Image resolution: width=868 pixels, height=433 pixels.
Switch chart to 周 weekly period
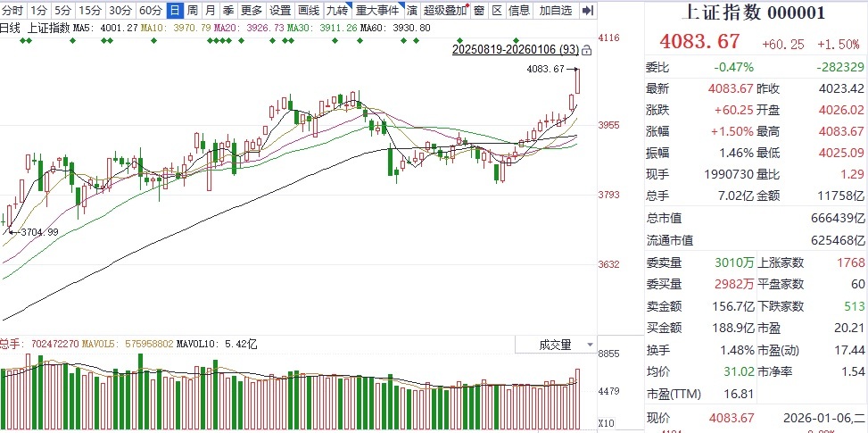[x=192, y=11]
